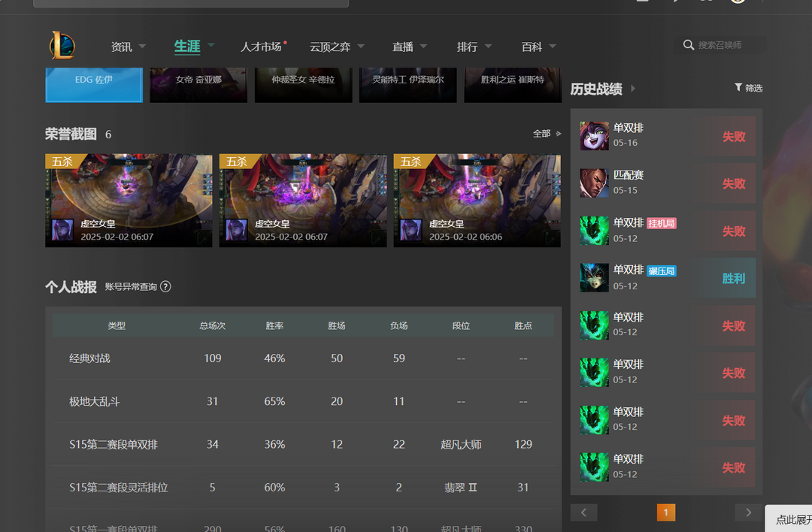Open the 资讯 menu
Viewport: 812px width, 532px height.
[122, 47]
